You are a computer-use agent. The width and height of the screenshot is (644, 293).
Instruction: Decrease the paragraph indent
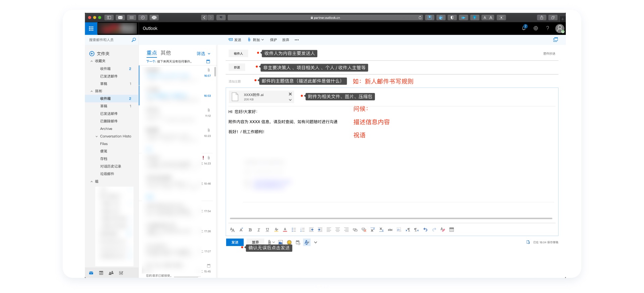pos(311,230)
